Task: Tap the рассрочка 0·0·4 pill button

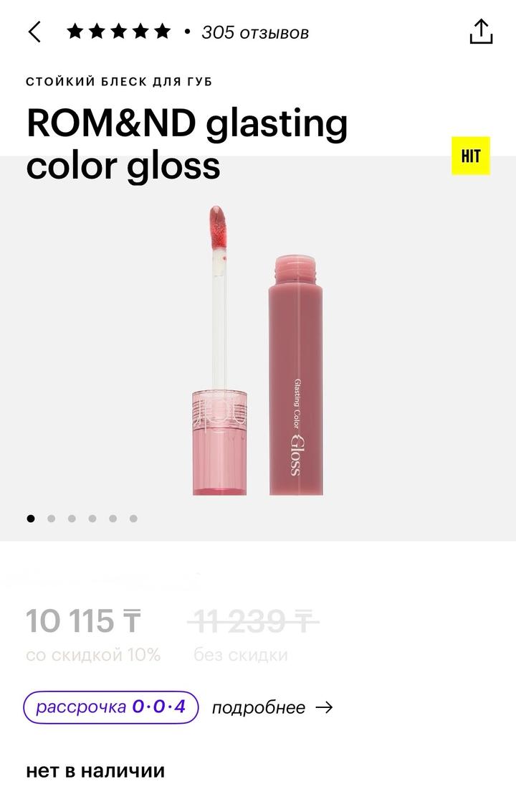Action: pyautogui.click(x=111, y=707)
